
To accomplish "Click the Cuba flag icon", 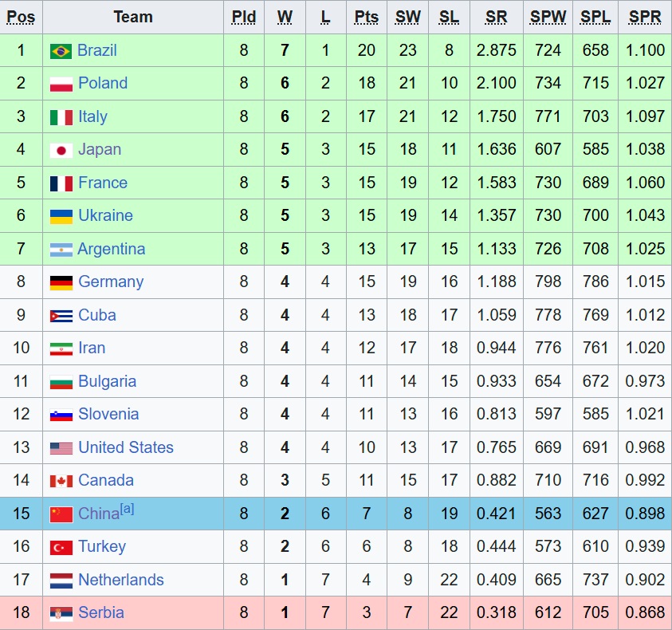I will [61, 316].
